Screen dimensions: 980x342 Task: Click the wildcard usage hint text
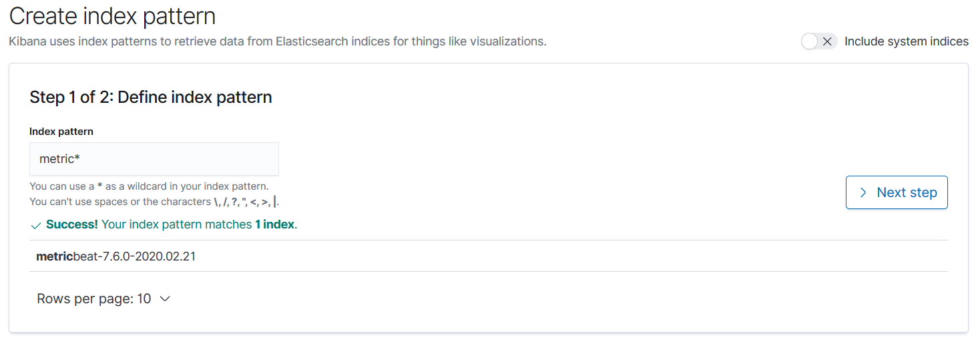click(x=149, y=186)
